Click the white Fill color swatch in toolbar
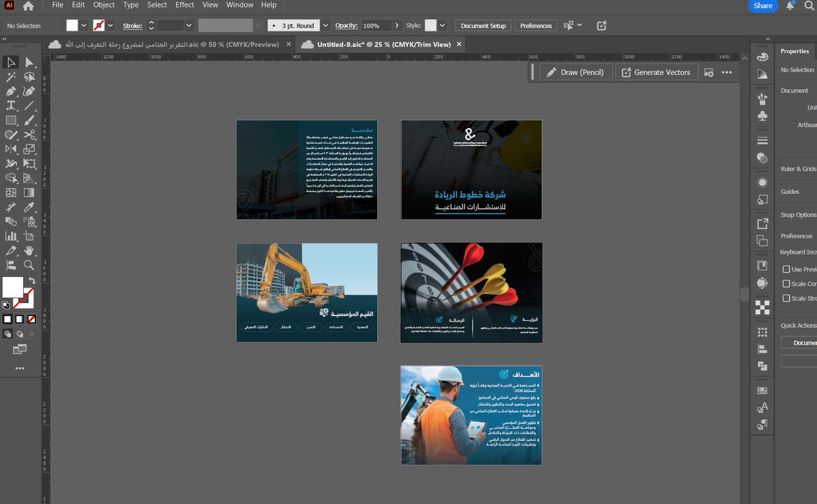 tap(13, 287)
